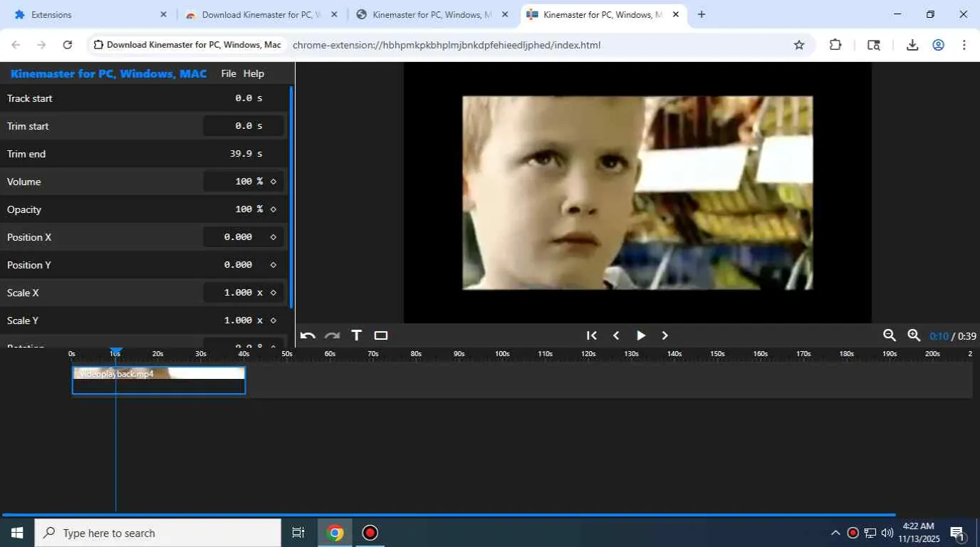The height and width of the screenshot is (547, 980).
Task: Go back in browser history
Action: (x=16, y=45)
